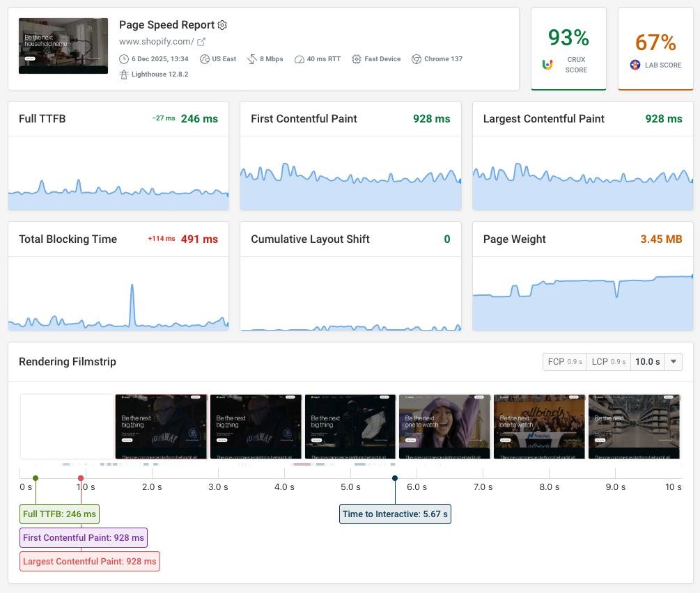Click the clock icon next to test date
The height and width of the screenshot is (593, 700).
pos(123,59)
